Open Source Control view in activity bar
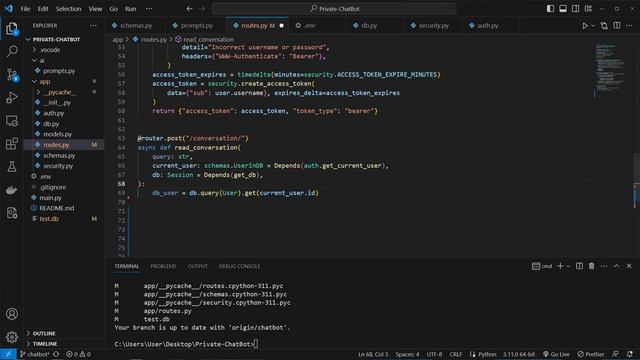The width and height of the screenshot is (640, 360). (12, 75)
